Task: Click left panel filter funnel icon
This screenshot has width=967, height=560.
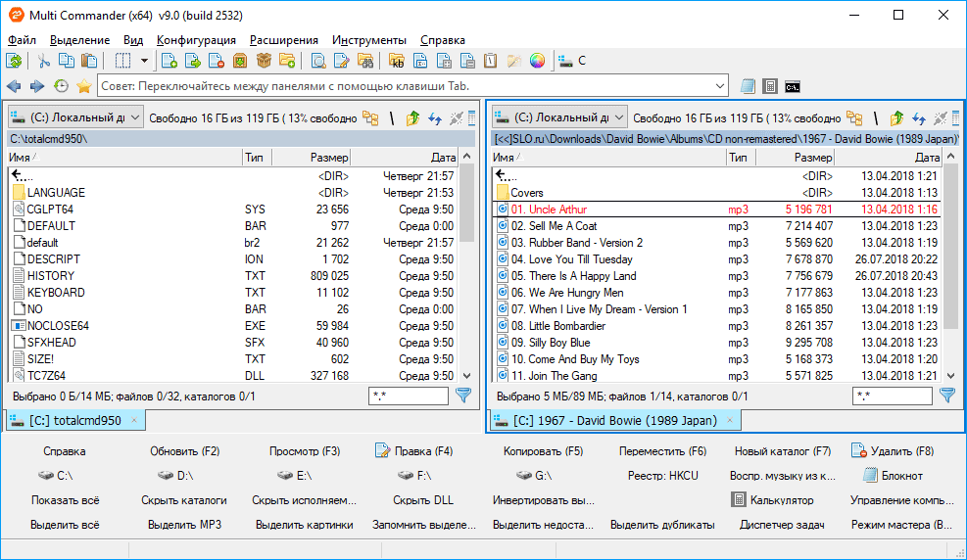Action: point(463,395)
